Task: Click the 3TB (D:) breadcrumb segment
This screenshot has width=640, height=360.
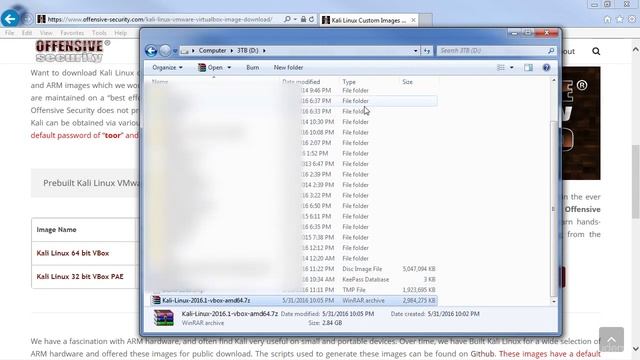Action: [x=248, y=51]
